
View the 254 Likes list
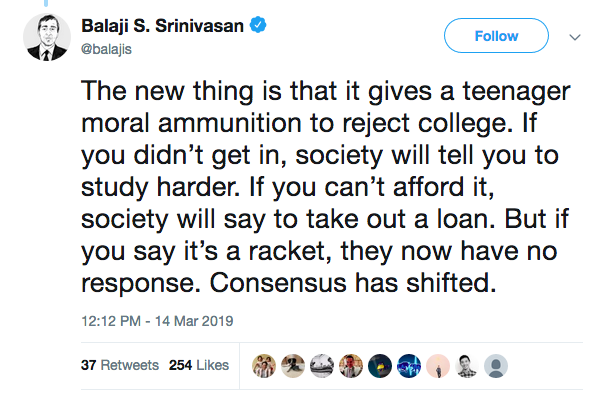coord(199,365)
